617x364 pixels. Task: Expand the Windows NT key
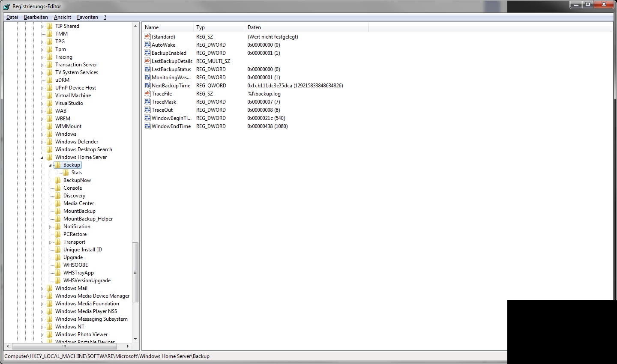(x=42, y=327)
